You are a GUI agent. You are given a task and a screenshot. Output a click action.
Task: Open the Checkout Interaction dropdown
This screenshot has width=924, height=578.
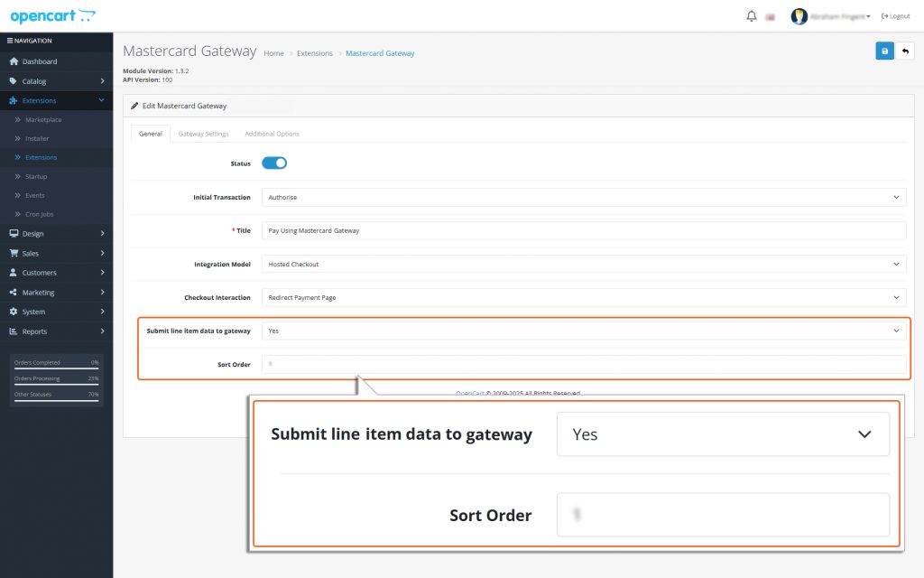(x=584, y=297)
